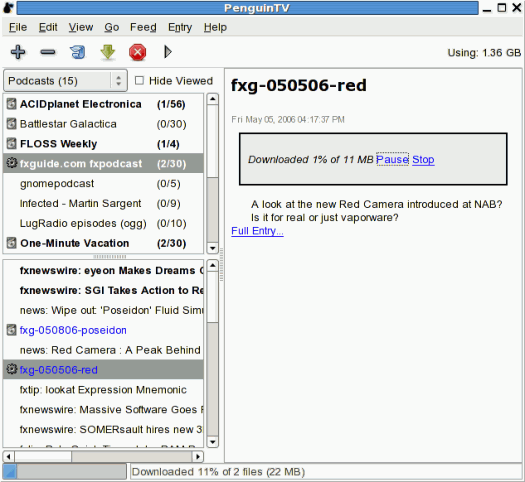Screen dimensions: 525x482
Task: Open the Help menu
Action: (215, 27)
